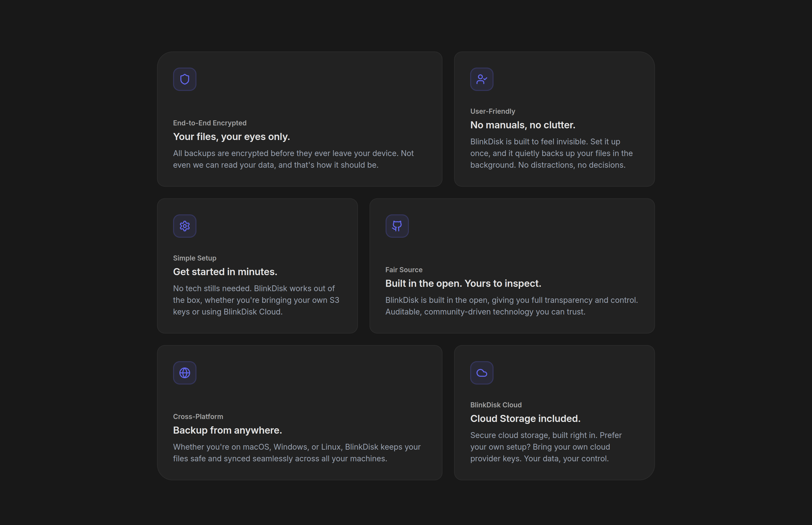Viewport: 812px width, 525px height.
Task: Click the user-check icon for User-Friendly
Action: point(482,79)
